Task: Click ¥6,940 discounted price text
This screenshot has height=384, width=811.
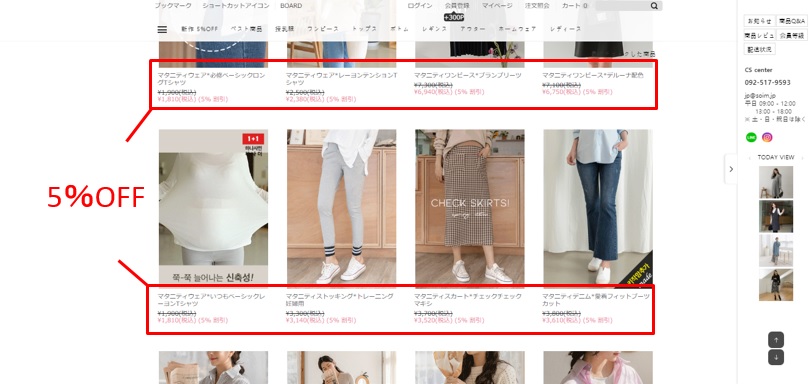Action: 449,92
